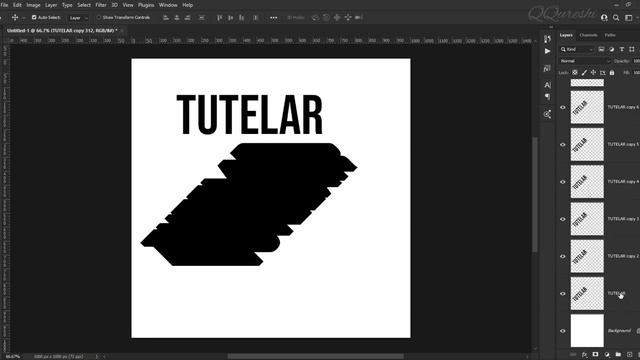Open the Auto-Select Layer dropdown
Screen dimensions: 640x360
click(x=78, y=18)
